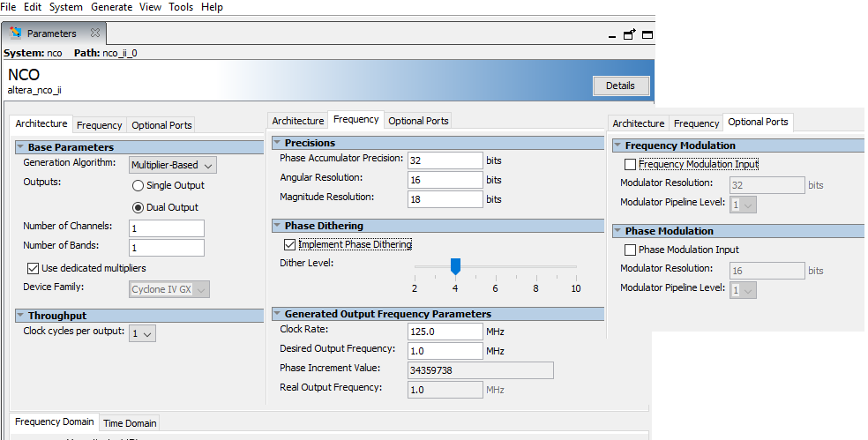868x440 pixels.
Task: Enable Frequency Modulation Input checkbox
Action: tap(630, 164)
